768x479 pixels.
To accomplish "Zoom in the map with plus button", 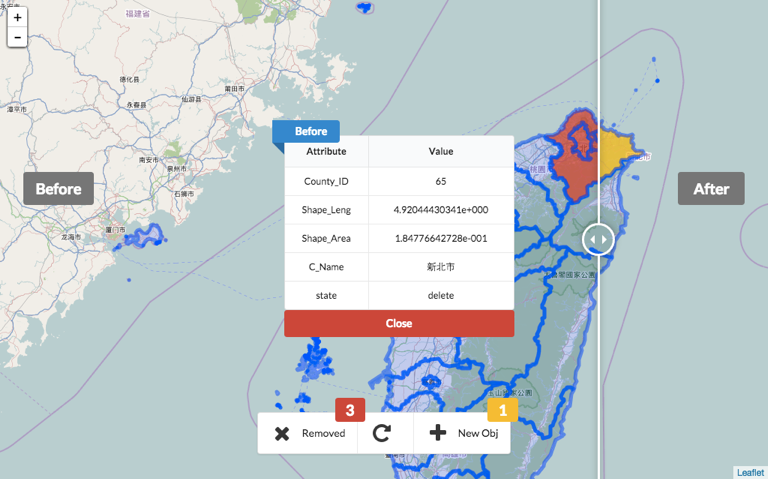I will 17,18.
